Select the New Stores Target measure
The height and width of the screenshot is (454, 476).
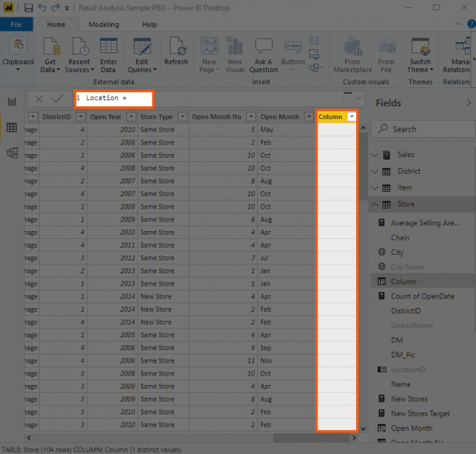(420, 414)
